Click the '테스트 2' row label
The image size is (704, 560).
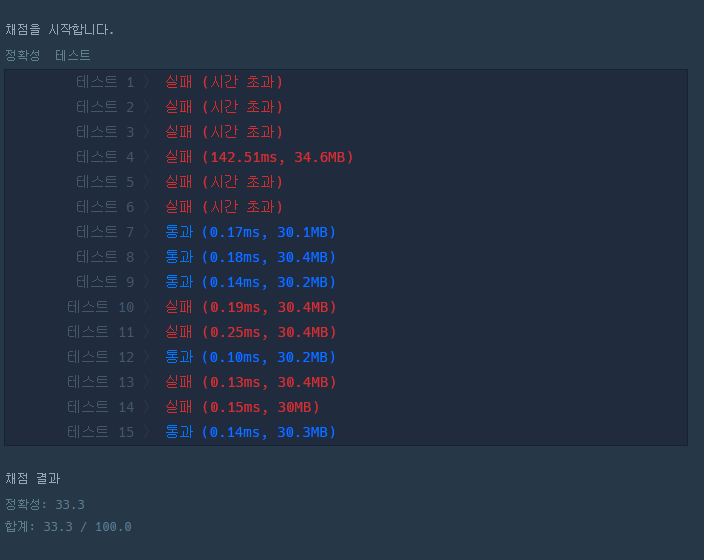[x=105, y=107]
